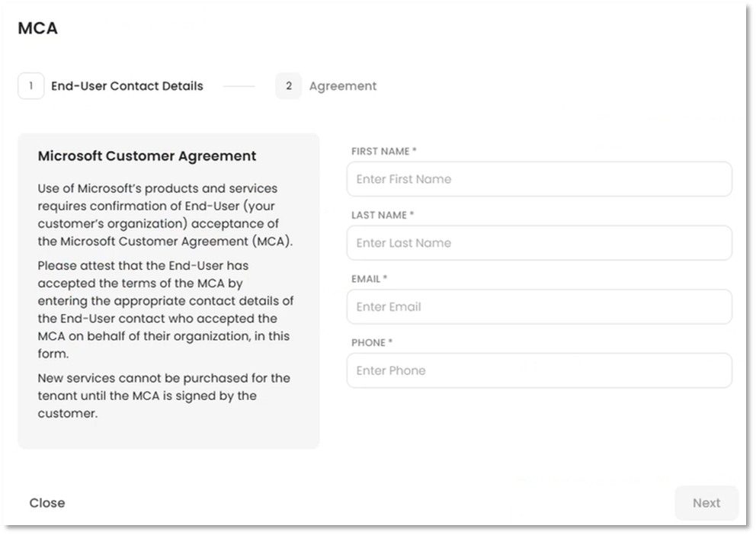Click the Next button
The width and height of the screenshot is (756, 535).
click(x=706, y=503)
